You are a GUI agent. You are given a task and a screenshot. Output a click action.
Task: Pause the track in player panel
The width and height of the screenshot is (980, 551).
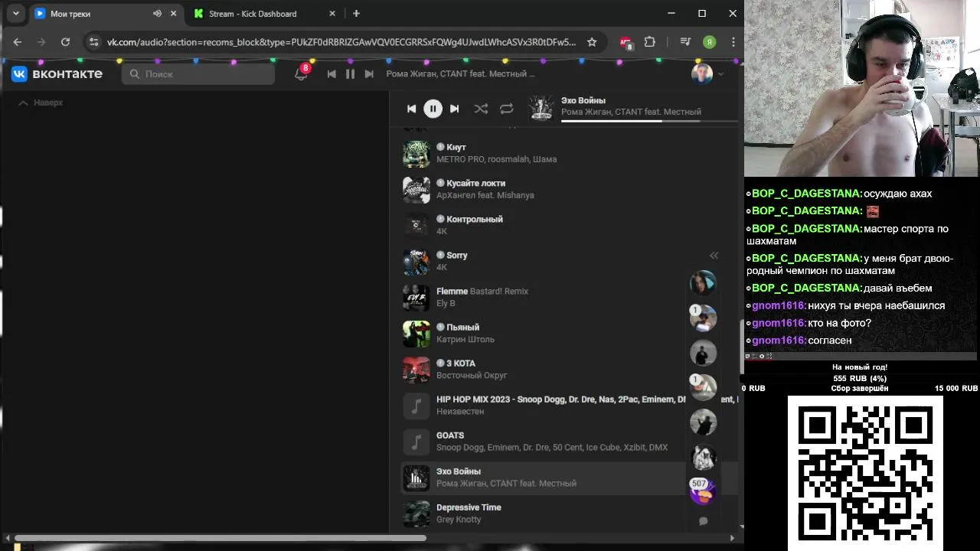click(433, 109)
